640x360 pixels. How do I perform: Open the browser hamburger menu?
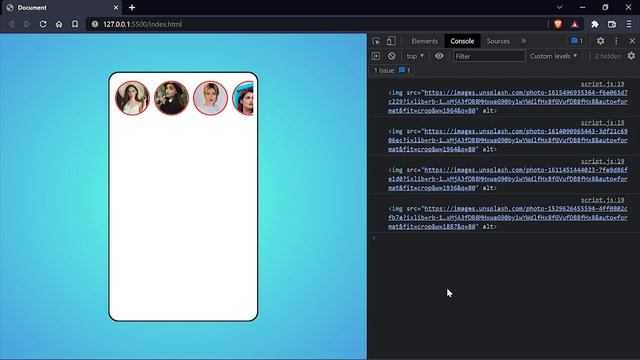point(629,24)
